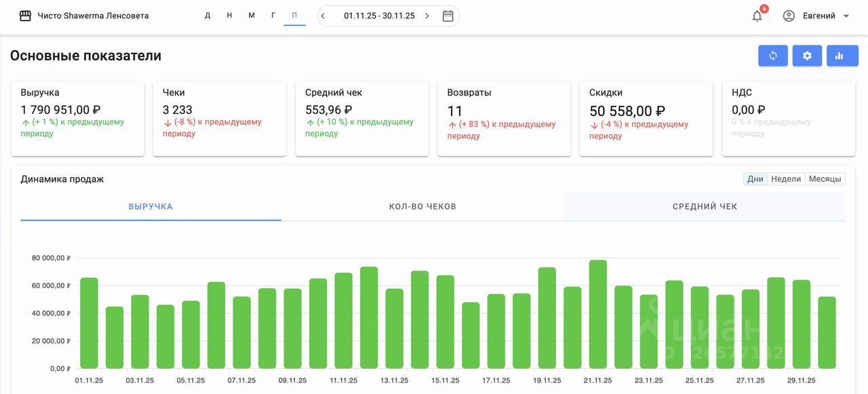Click the user account avatar icon
868x394 pixels.
[x=789, y=16]
